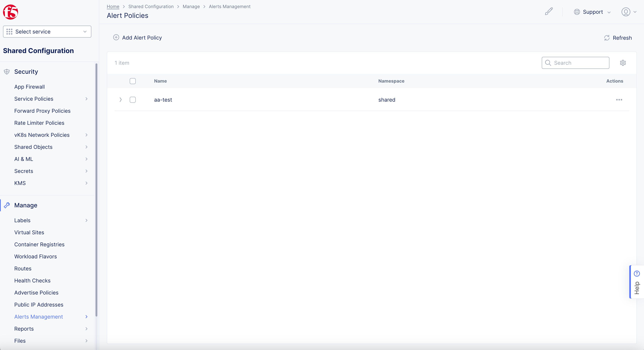Expand the aa-test row details chevron
Screen dimensions: 644x350
pyautogui.click(x=120, y=100)
